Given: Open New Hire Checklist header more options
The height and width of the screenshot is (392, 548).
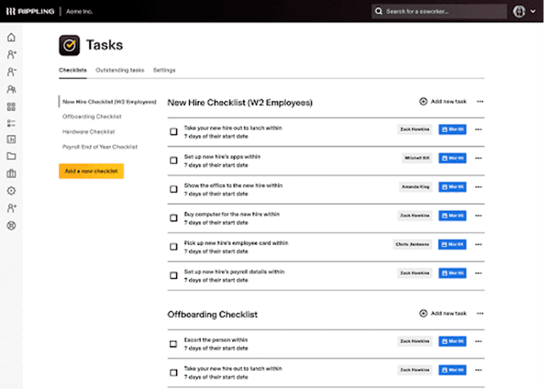Looking at the screenshot, I should (480, 102).
